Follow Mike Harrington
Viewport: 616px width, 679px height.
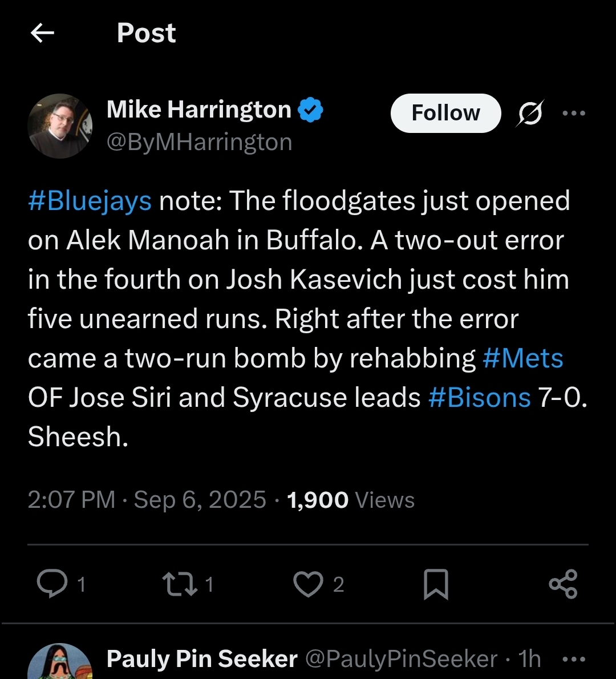pyautogui.click(x=445, y=113)
